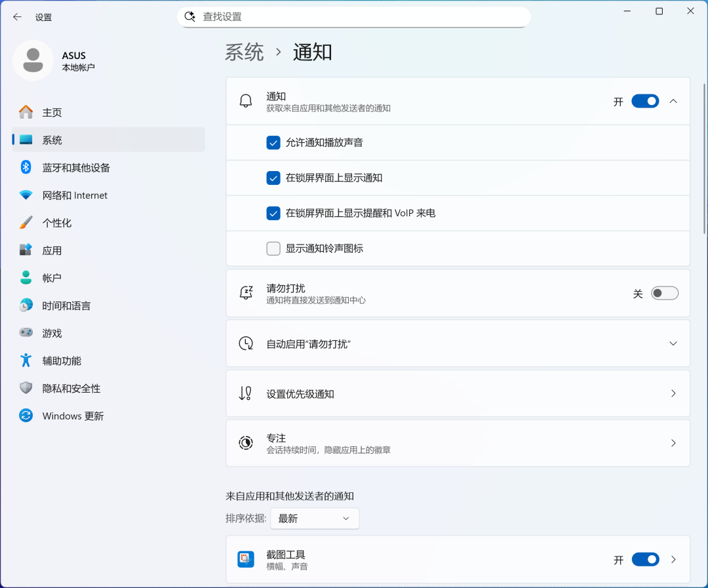The width and height of the screenshot is (708, 588).
Task: Click the Windows 更新 refresh icon
Action: coord(26,416)
